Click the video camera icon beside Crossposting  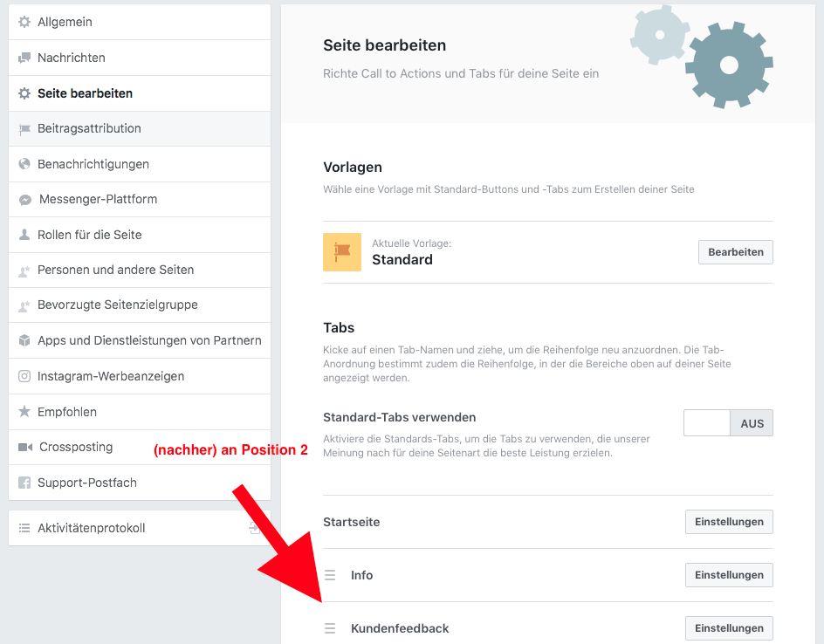[x=25, y=448]
